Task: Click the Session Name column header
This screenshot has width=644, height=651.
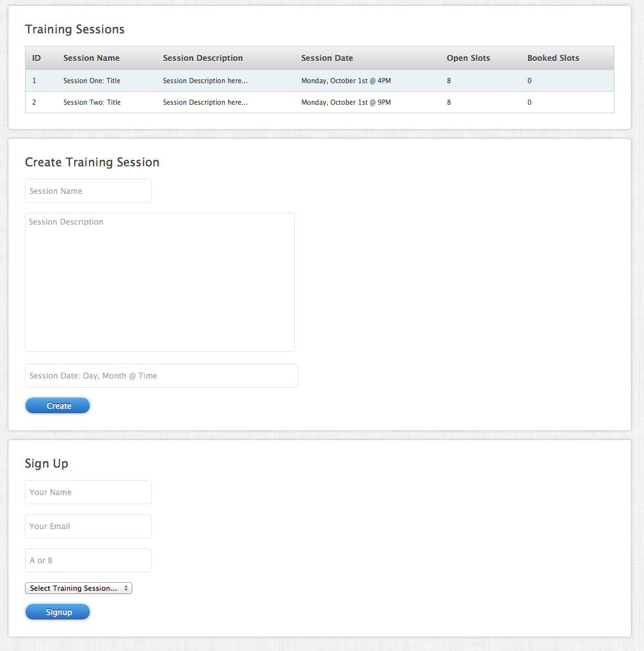Action: pyautogui.click(x=91, y=58)
